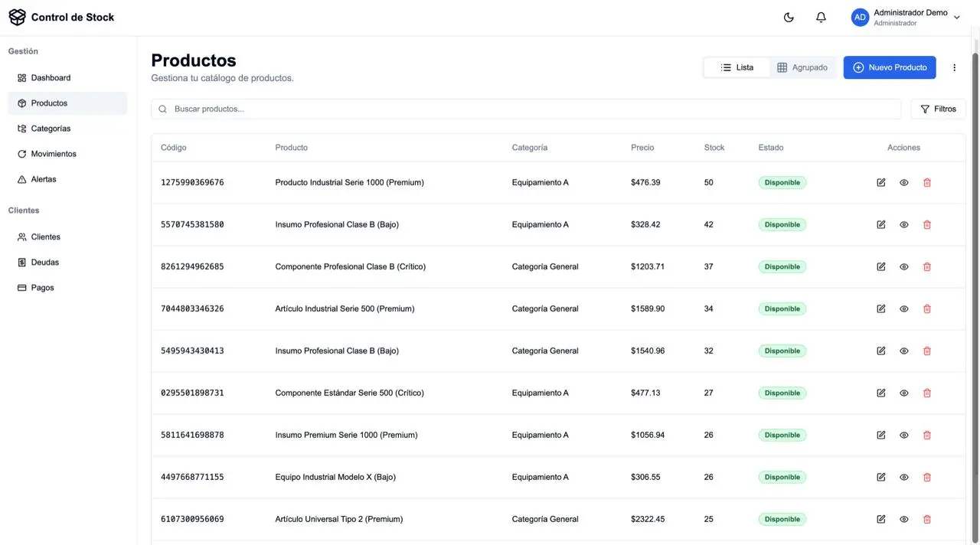Select the Lista view mode
The image size is (980, 545).
[x=736, y=67]
